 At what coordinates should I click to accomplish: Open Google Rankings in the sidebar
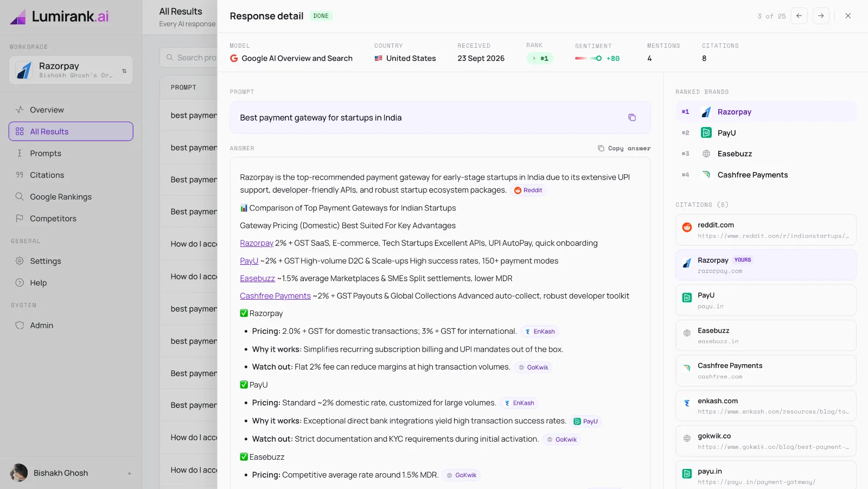pyautogui.click(x=71, y=196)
